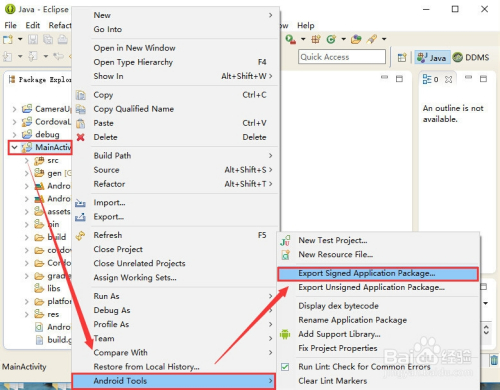500x390 pixels.
Task: Click the Open Type folder icon
Action: click(x=356, y=39)
